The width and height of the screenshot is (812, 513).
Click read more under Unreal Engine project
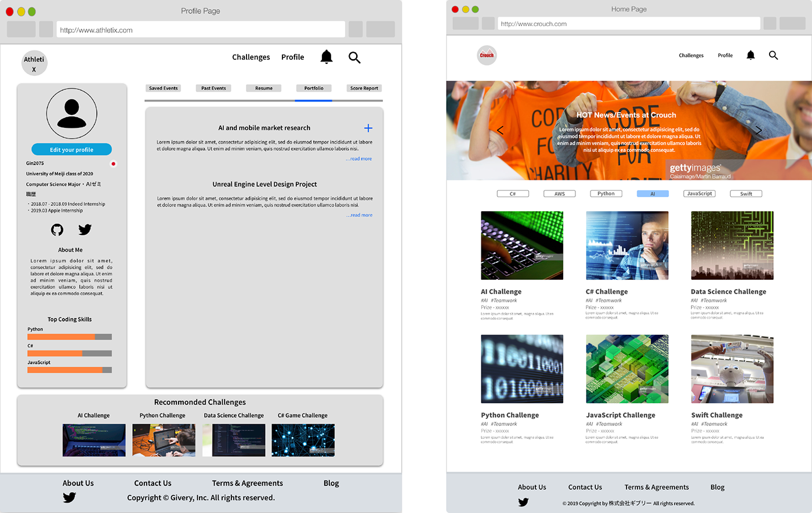(x=360, y=215)
